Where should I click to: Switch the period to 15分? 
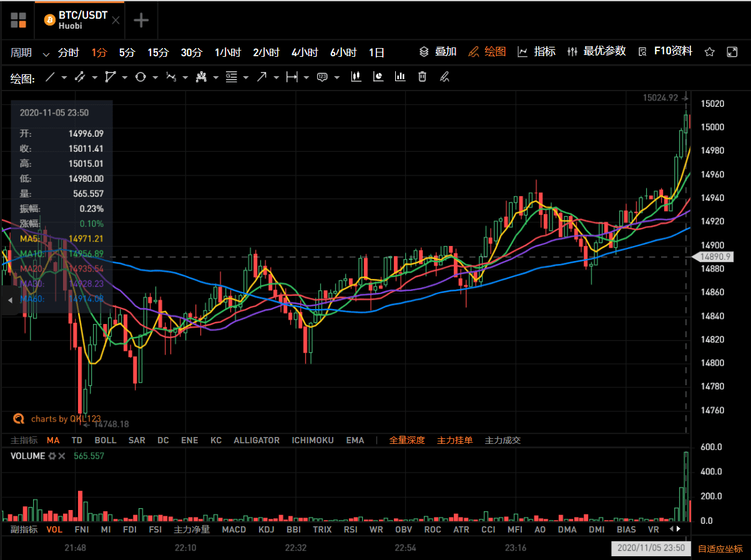pos(158,53)
